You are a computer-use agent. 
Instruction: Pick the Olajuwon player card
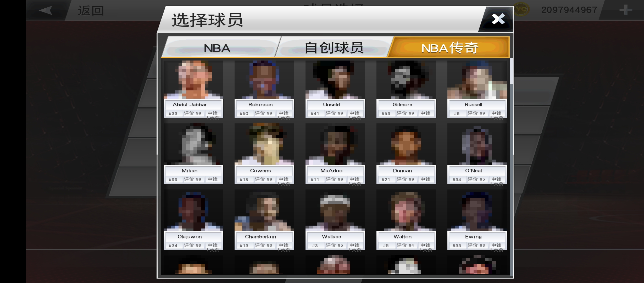193,220
